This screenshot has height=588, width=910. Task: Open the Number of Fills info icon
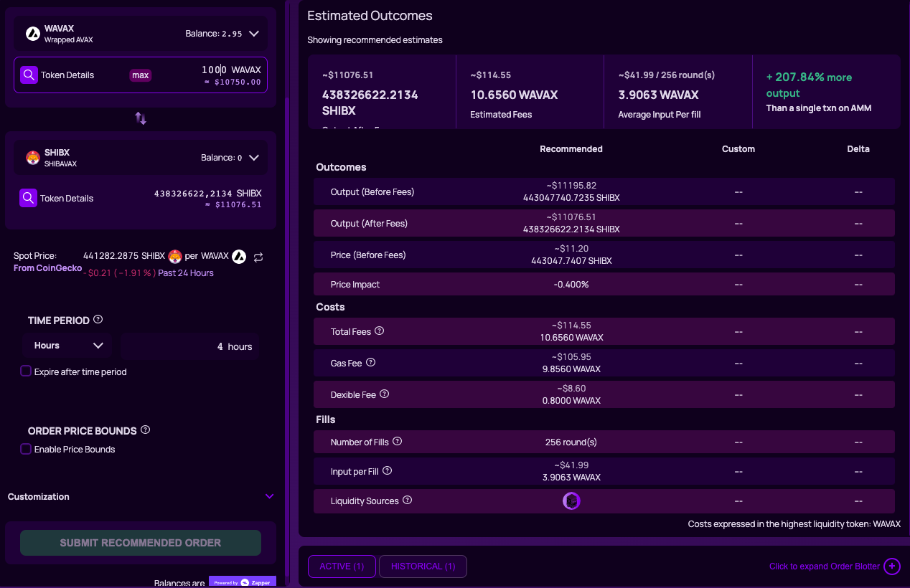pos(398,442)
